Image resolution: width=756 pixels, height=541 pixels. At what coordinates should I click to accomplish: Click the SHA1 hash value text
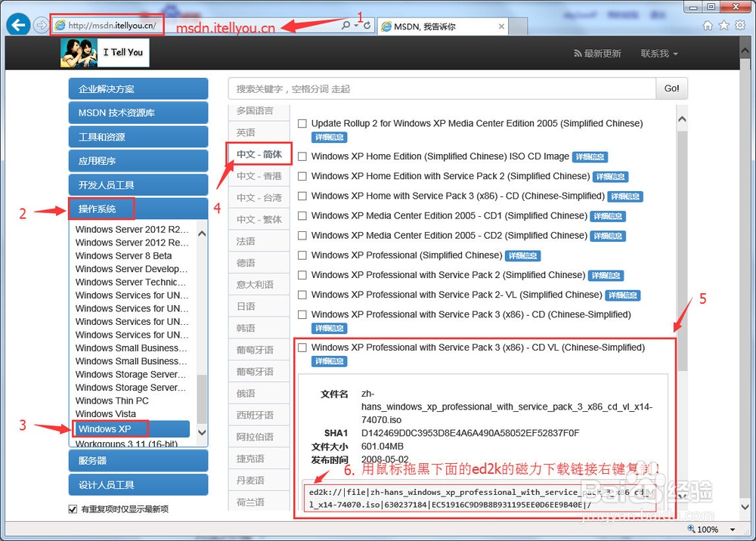(470, 433)
